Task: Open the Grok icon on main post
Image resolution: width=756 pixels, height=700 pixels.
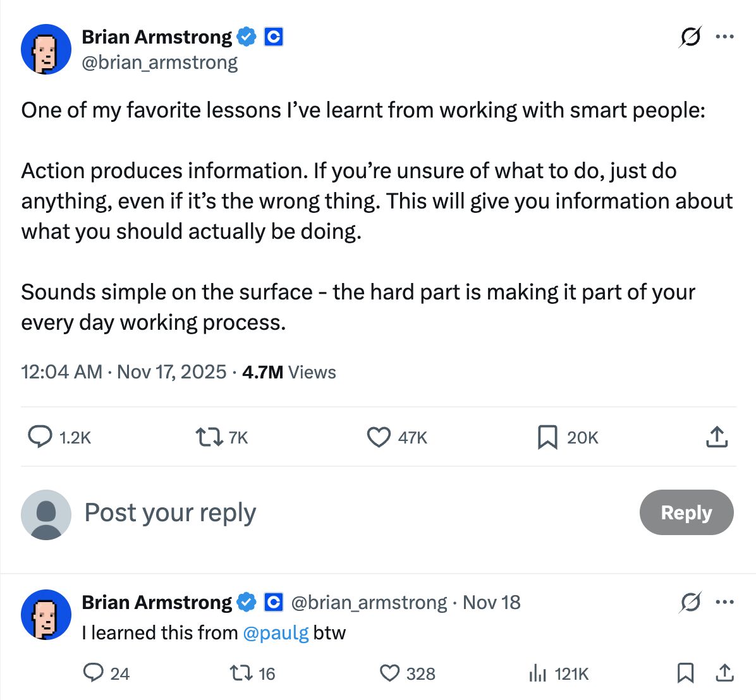Action: (x=690, y=37)
